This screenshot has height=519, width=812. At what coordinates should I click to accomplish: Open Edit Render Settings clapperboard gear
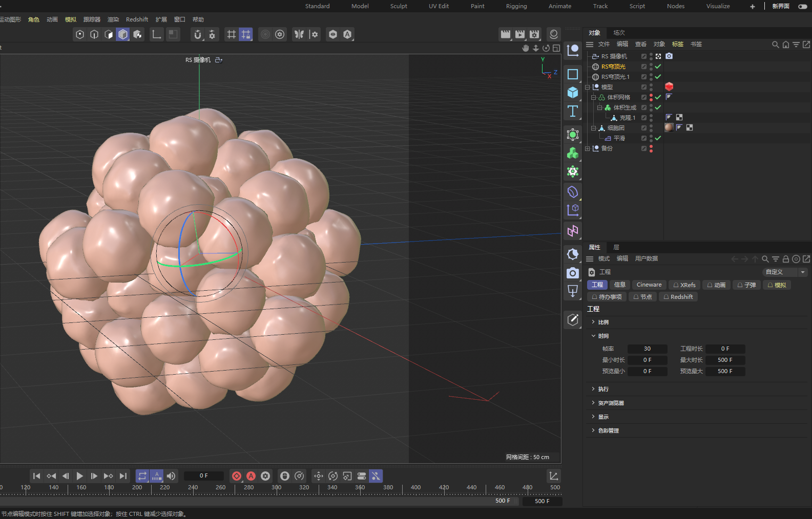[534, 34]
